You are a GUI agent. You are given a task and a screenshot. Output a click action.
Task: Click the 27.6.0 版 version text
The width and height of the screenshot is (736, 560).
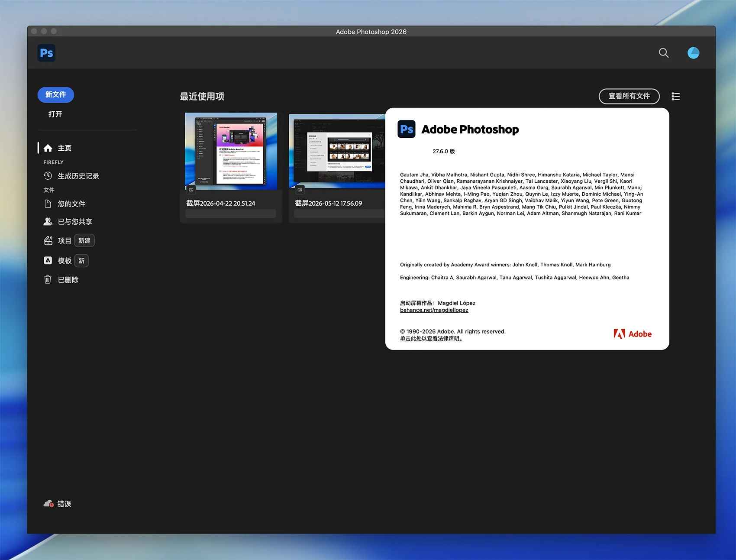pyautogui.click(x=444, y=151)
